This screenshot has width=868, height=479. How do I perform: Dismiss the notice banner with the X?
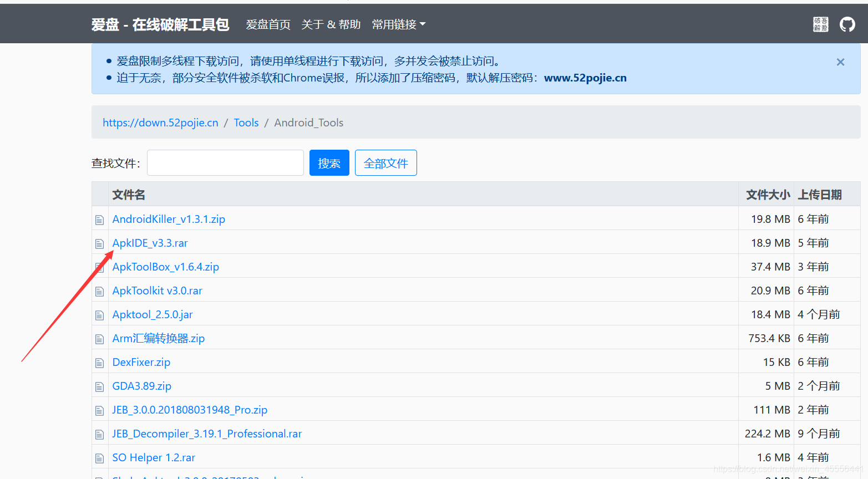(840, 62)
